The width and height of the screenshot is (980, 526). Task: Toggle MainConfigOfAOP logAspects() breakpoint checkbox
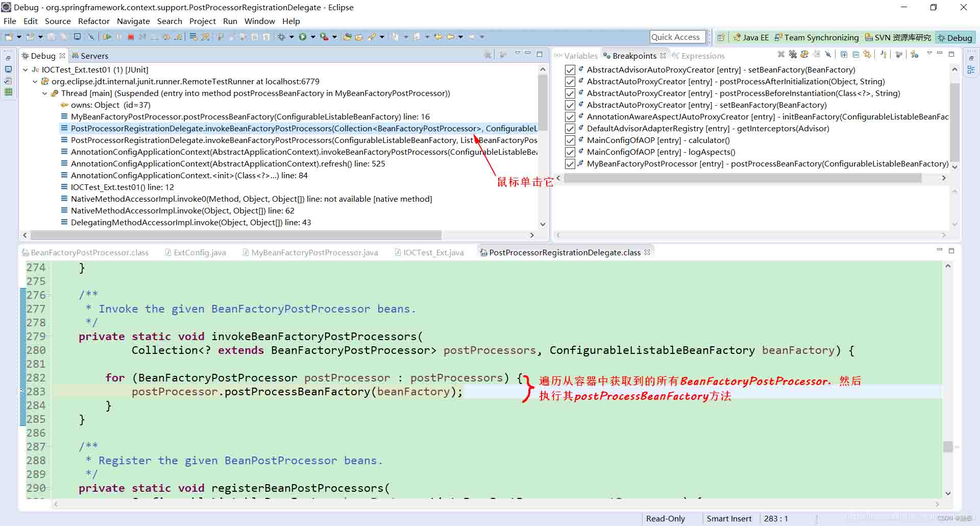tap(570, 152)
